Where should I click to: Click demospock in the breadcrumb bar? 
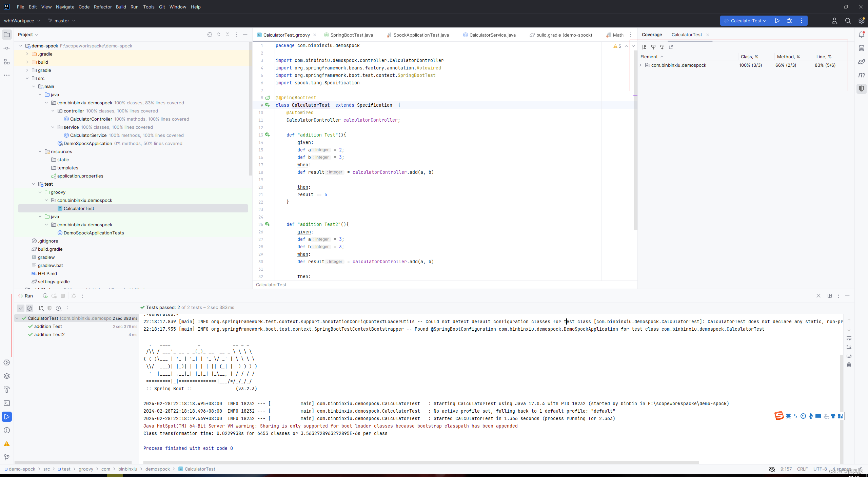click(157, 469)
